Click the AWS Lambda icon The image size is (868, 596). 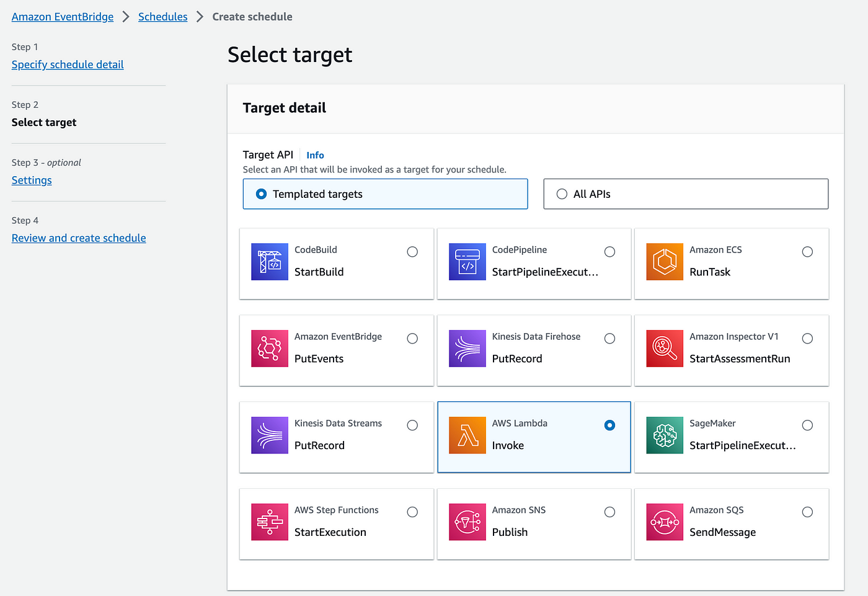pyautogui.click(x=467, y=435)
